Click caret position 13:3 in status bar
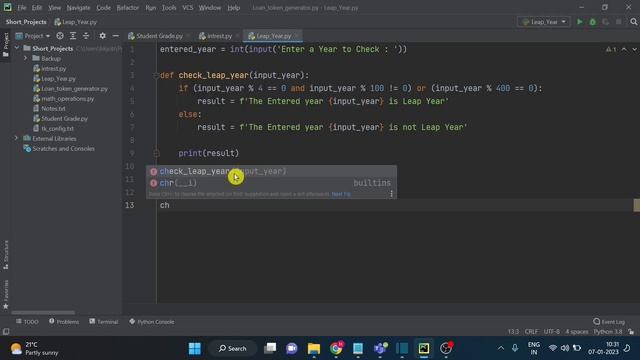The image size is (640, 360). [x=513, y=331]
